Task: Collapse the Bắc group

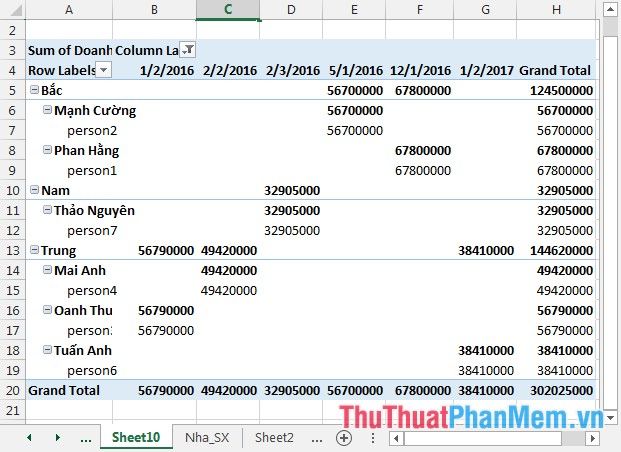Action: [34, 90]
